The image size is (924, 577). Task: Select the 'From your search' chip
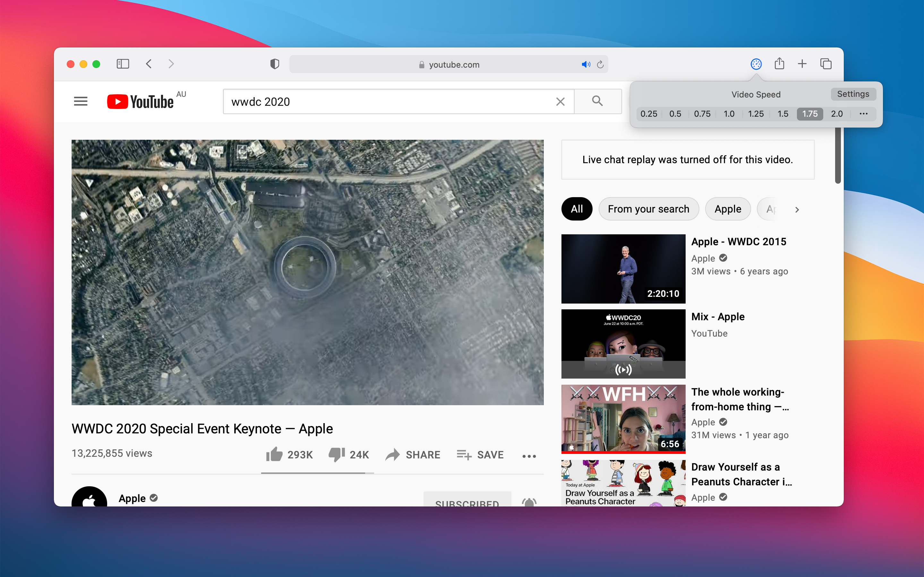tap(648, 209)
